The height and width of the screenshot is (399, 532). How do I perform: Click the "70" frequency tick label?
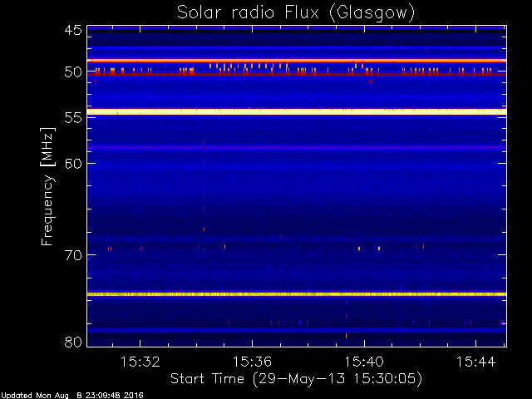(73, 255)
